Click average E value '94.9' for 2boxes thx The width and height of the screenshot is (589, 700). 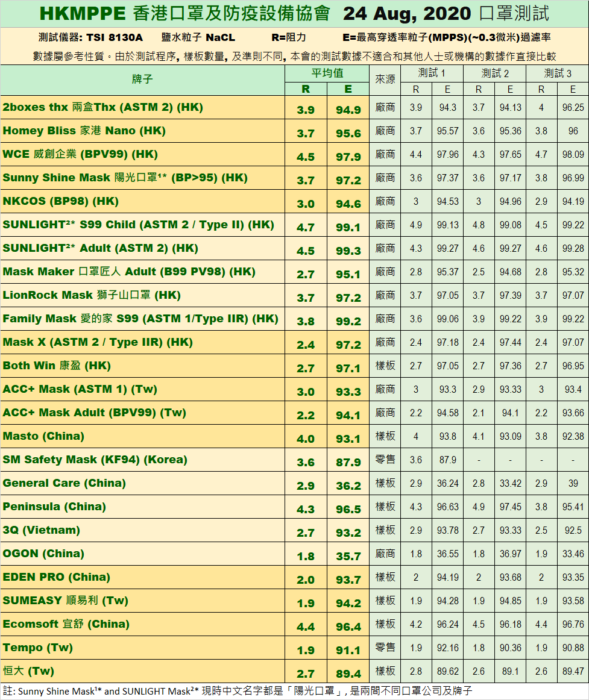(348, 110)
